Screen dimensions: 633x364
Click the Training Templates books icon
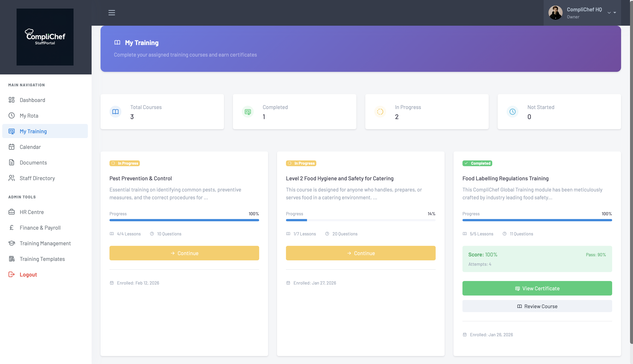(x=12, y=259)
